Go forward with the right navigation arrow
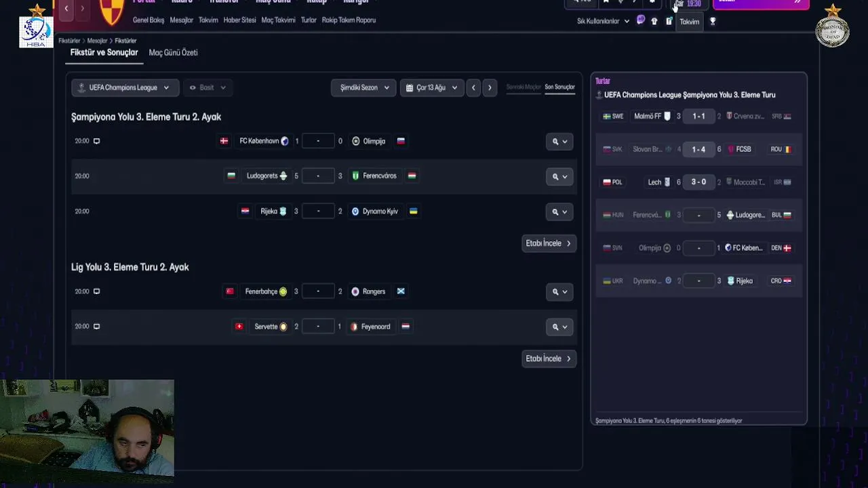868x488 pixels. tap(82, 8)
